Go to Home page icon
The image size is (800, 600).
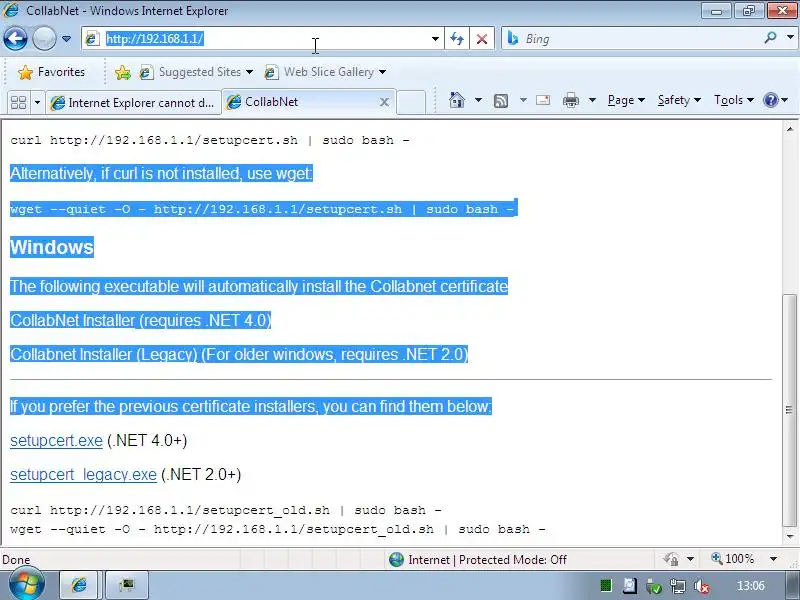[457, 100]
